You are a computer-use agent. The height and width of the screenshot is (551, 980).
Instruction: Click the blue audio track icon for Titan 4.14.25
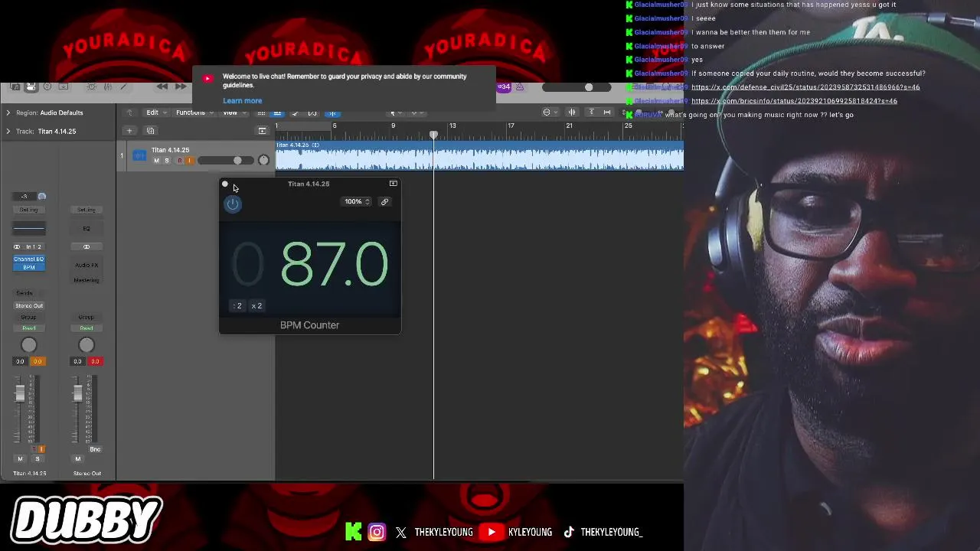tap(139, 156)
